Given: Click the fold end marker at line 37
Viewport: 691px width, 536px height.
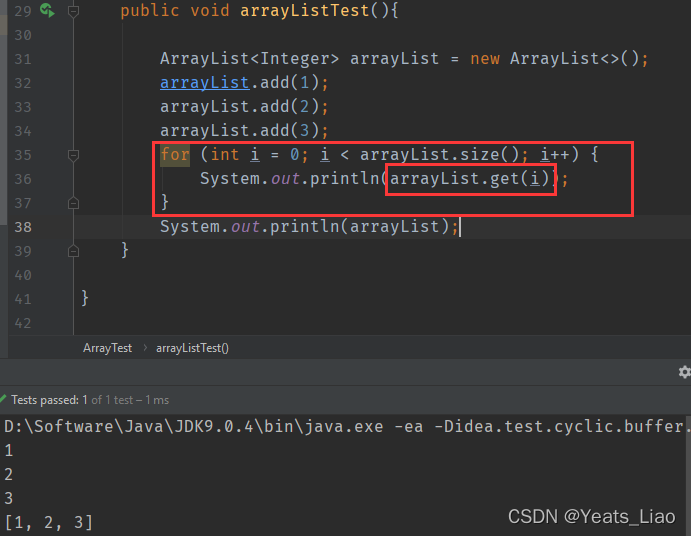Looking at the screenshot, I should 74,203.
